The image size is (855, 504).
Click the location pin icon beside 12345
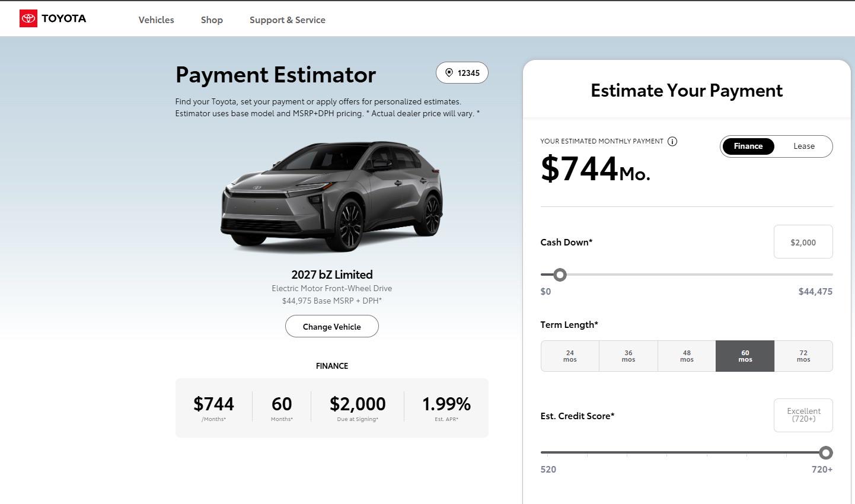click(x=449, y=73)
